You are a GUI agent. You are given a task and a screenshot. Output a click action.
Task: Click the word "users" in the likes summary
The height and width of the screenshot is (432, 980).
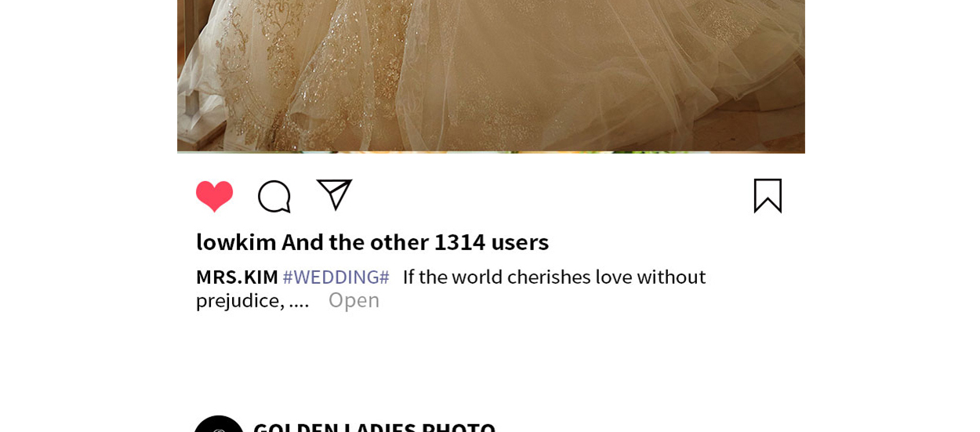point(520,241)
